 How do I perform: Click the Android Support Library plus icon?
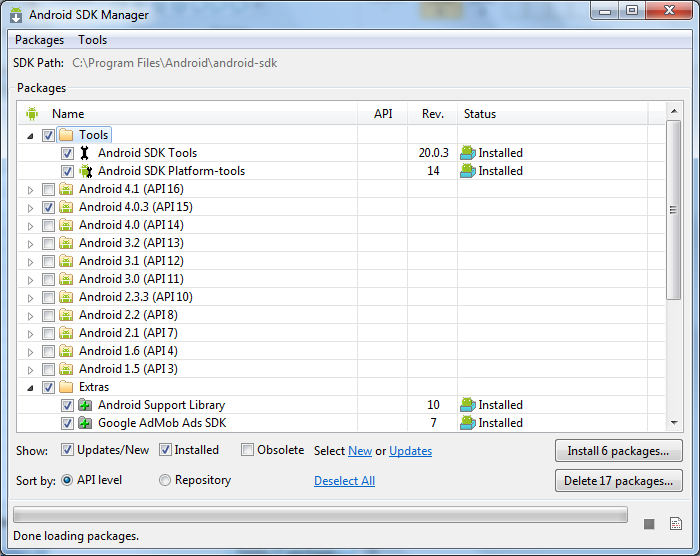(85, 405)
